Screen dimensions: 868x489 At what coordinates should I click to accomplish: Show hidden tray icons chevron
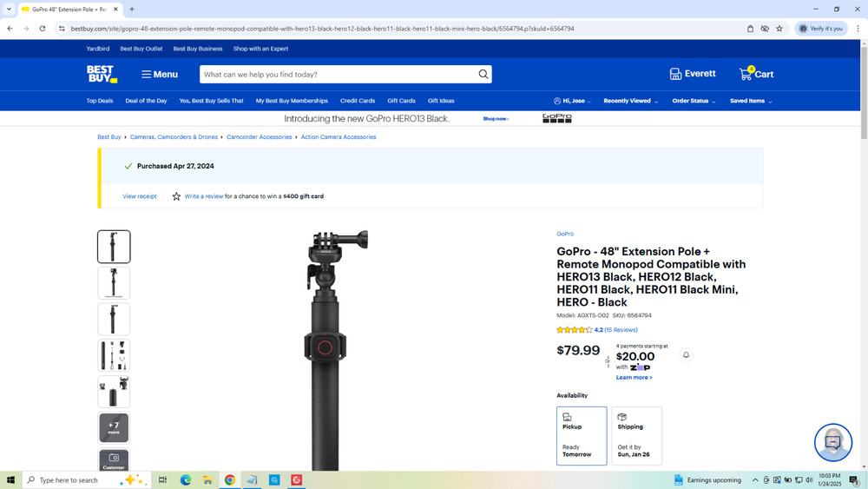pos(754,480)
